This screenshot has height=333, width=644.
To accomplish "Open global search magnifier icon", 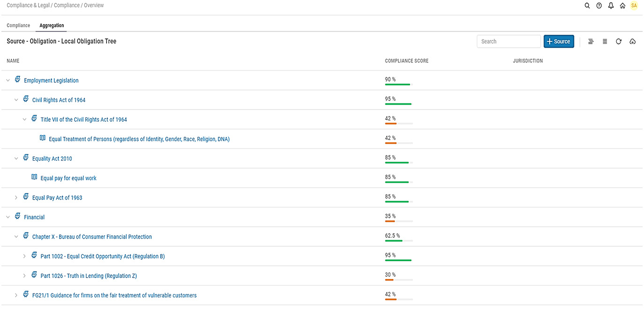I will tap(587, 6).
